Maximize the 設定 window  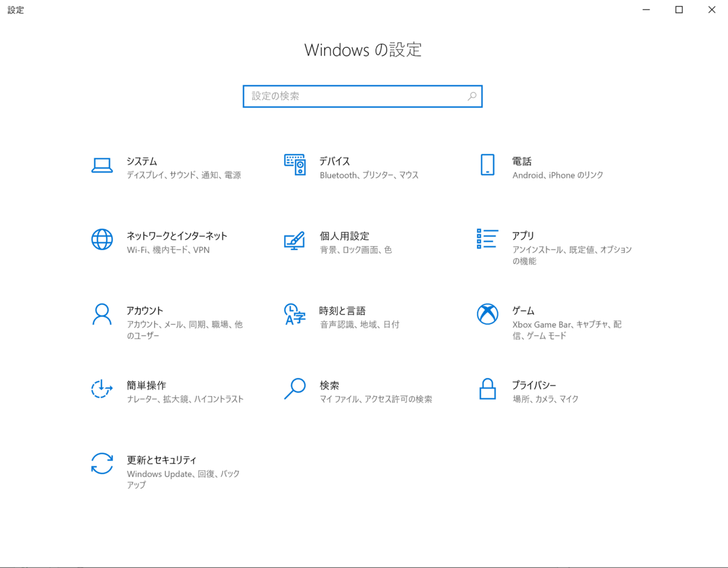679,10
